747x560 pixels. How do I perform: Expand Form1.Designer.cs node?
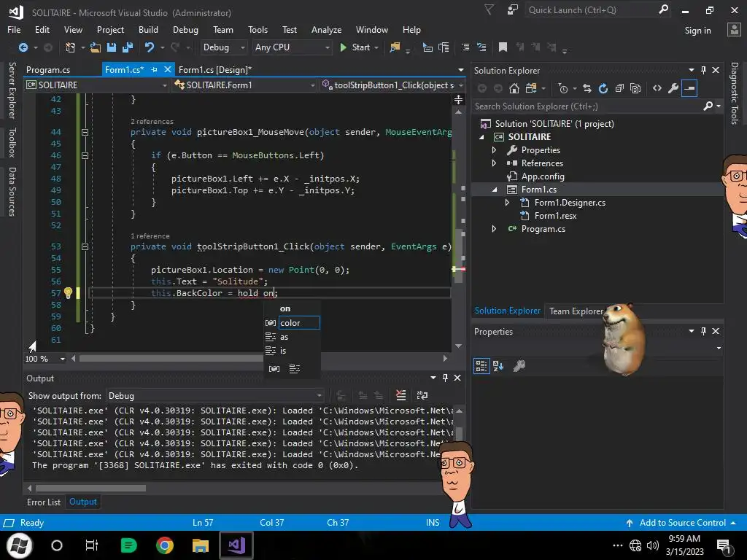(x=508, y=203)
